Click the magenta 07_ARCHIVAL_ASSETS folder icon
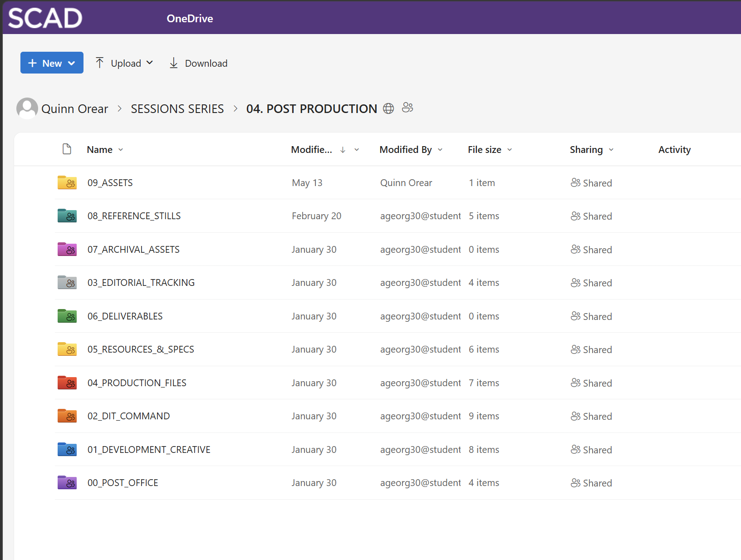741x560 pixels. pos(67,249)
